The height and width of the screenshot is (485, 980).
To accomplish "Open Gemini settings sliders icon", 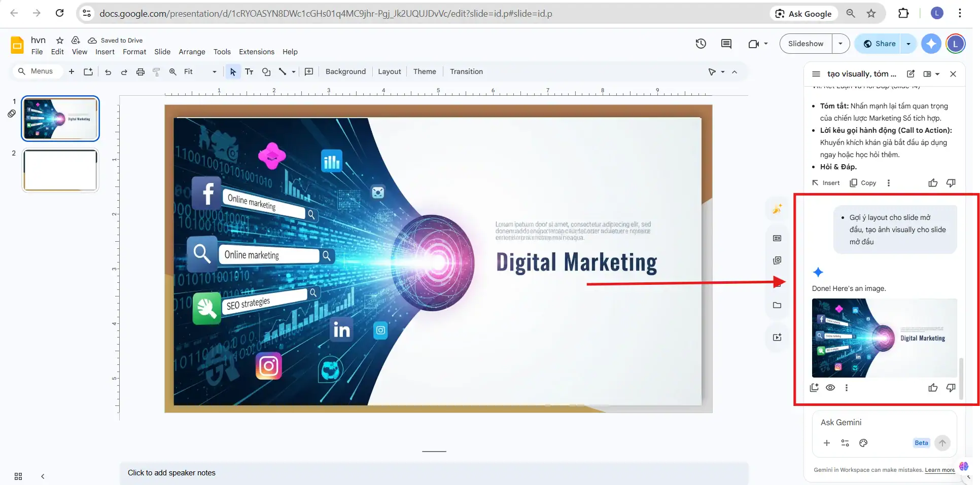I will pyautogui.click(x=845, y=443).
